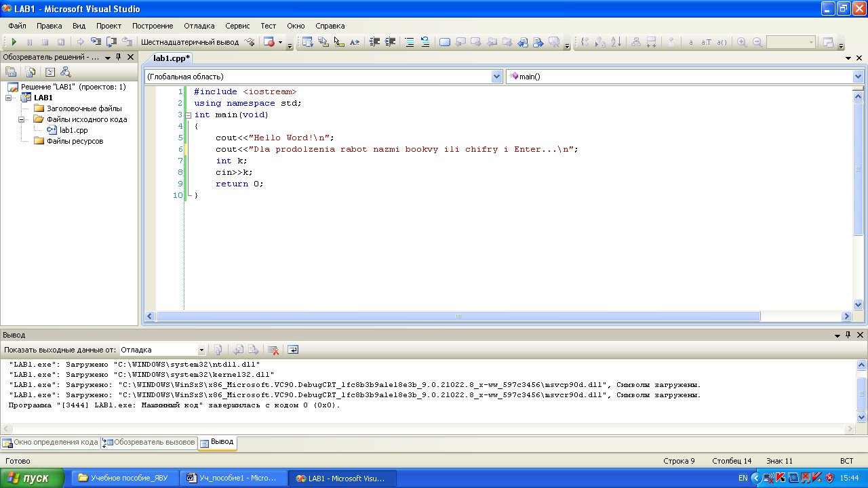Collapse the LAB1 project node
The width and height of the screenshot is (868, 488).
tap(9, 98)
